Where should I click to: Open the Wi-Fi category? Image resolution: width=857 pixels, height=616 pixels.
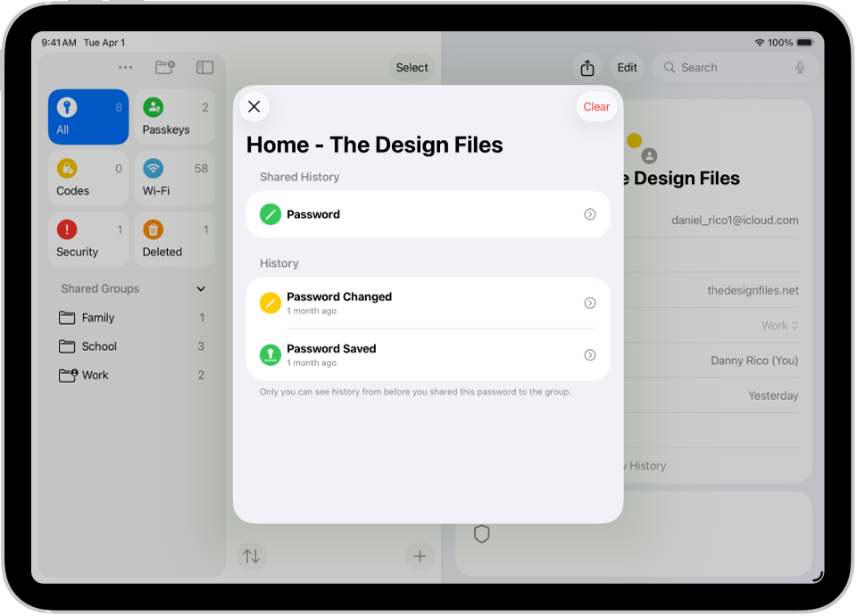point(174,179)
